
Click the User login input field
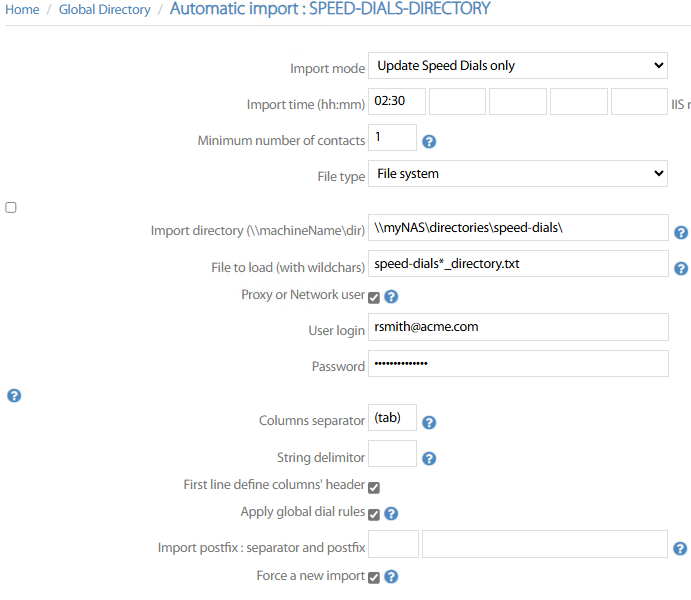517,327
